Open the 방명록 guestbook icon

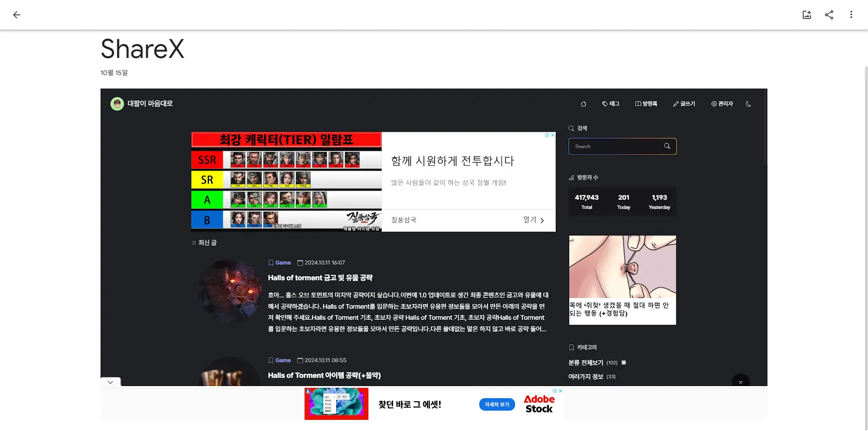638,103
